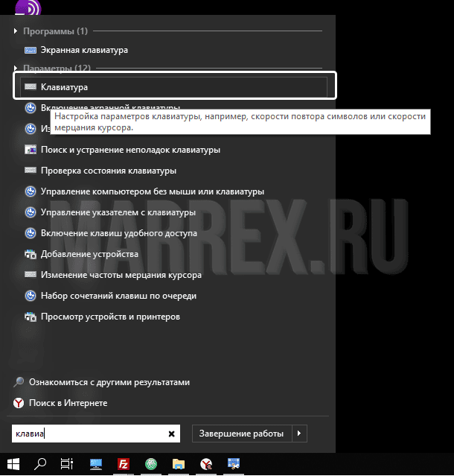Click icon beside Проверка состояния клавиатуры

pos(31,171)
